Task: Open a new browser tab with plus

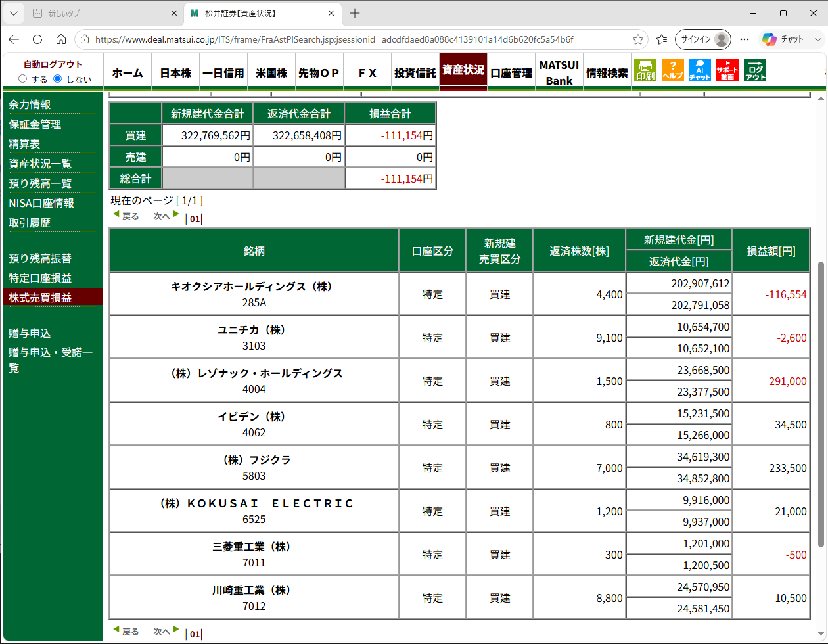Action: click(x=355, y=13)
